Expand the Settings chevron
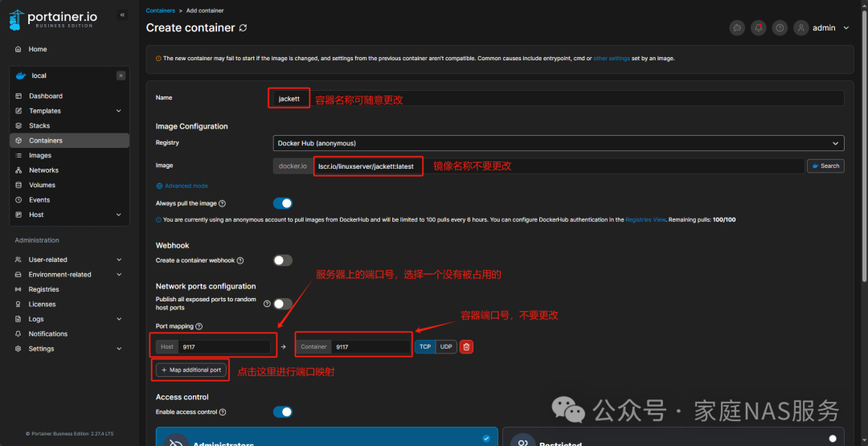Viewport: 868px width, 446px height. (119, 349)
